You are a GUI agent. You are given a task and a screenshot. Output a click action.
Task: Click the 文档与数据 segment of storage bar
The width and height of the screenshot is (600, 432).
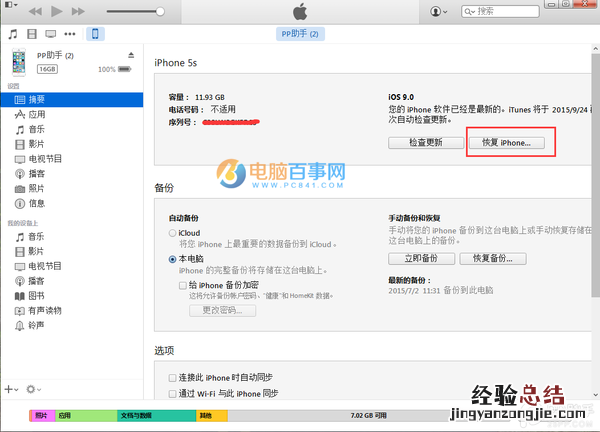coord(157,416)
